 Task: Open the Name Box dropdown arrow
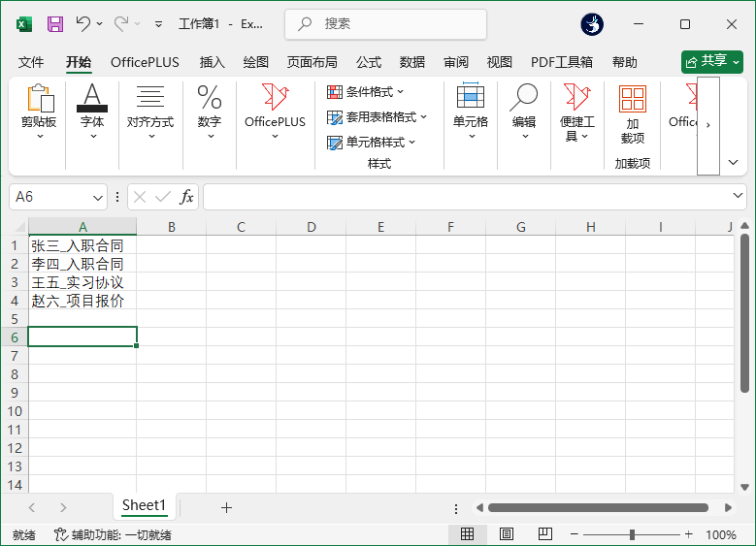[x=98, y=198]
